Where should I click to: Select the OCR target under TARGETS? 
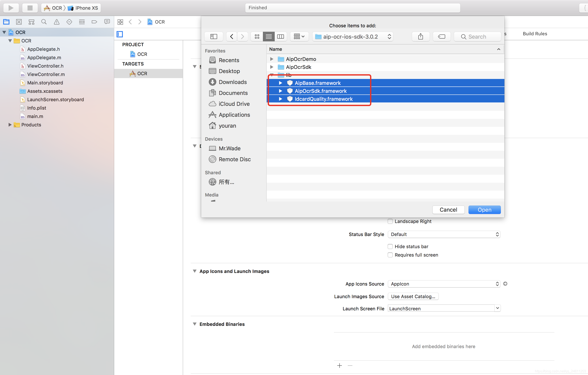tap(148, 73)
